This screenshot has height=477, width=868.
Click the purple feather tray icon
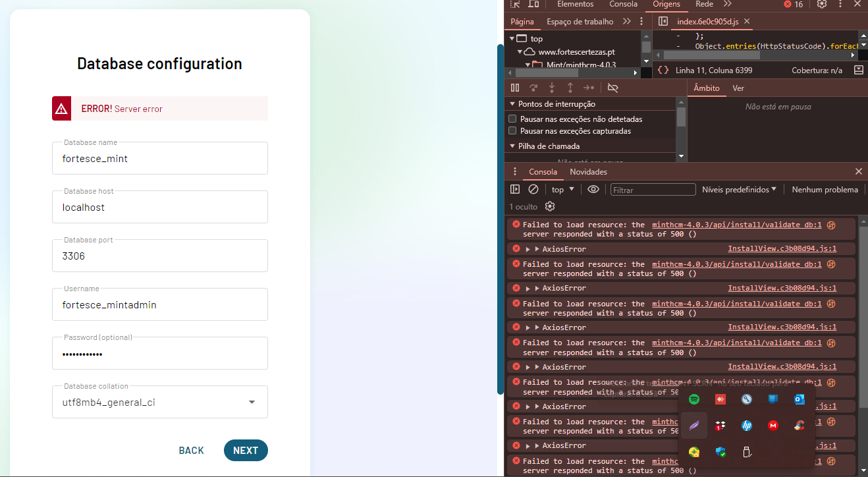(x=693, y=426)
